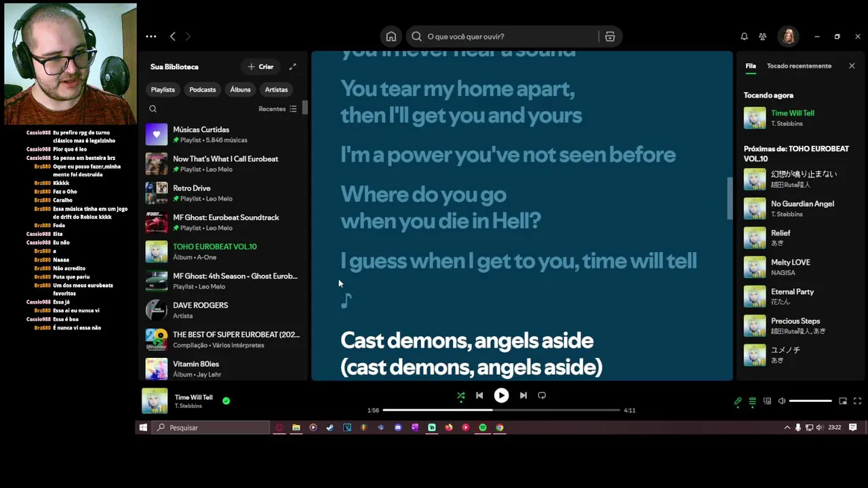
Task: Skip to next track
Action: click(x=523, y=395)
